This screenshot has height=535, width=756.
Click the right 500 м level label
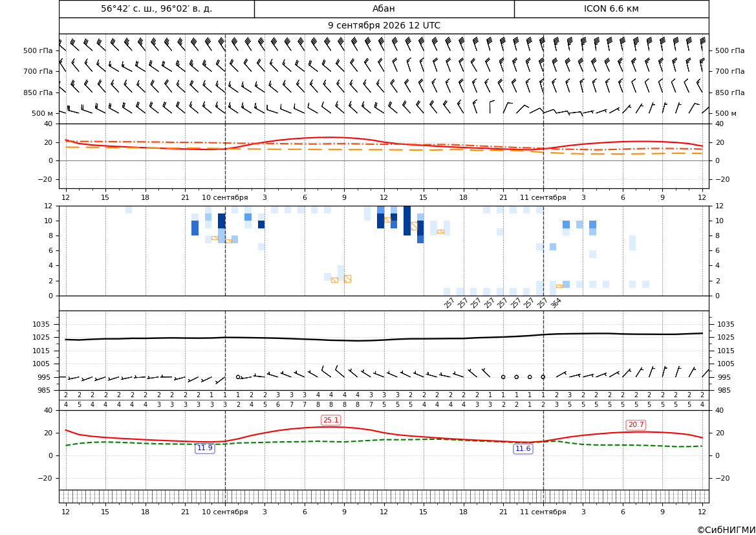pyautogui.click(x=726, y=113)
